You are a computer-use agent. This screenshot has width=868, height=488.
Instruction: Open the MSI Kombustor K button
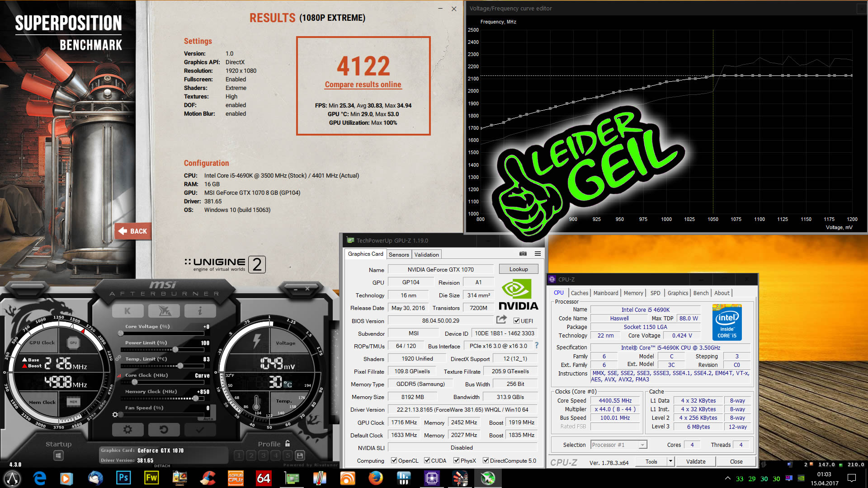click(127, 311)
